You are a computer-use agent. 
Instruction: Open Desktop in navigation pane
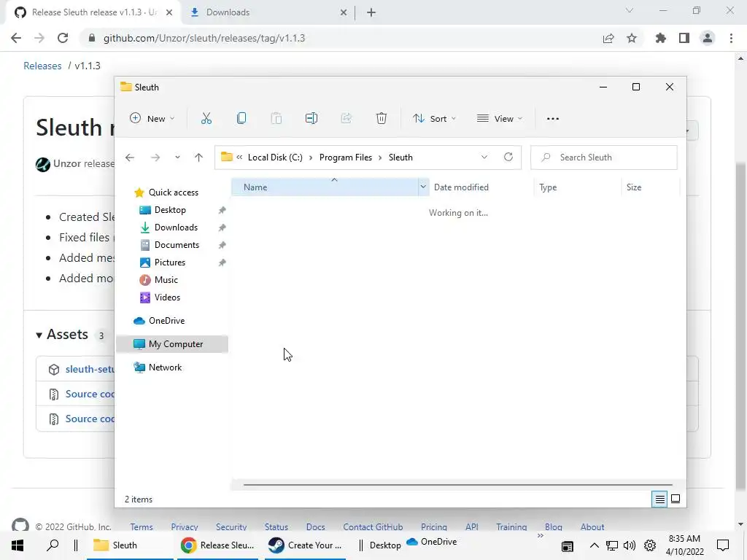pyautogui.click(x=169, y=210)
